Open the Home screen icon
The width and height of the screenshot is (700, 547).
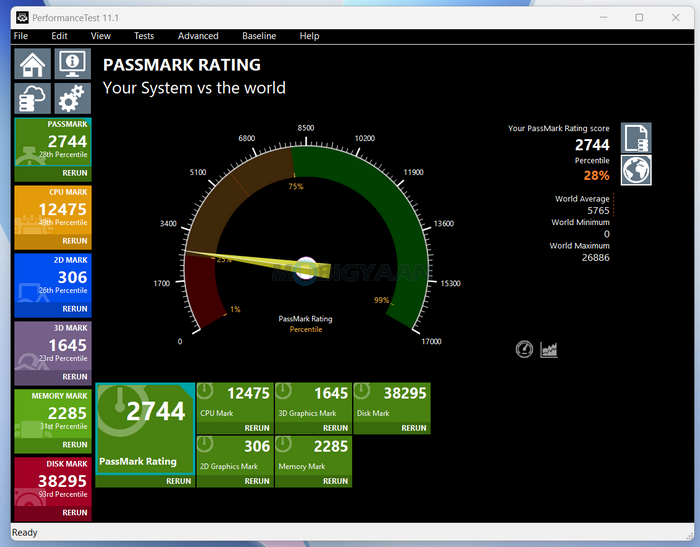click(33, 64)
